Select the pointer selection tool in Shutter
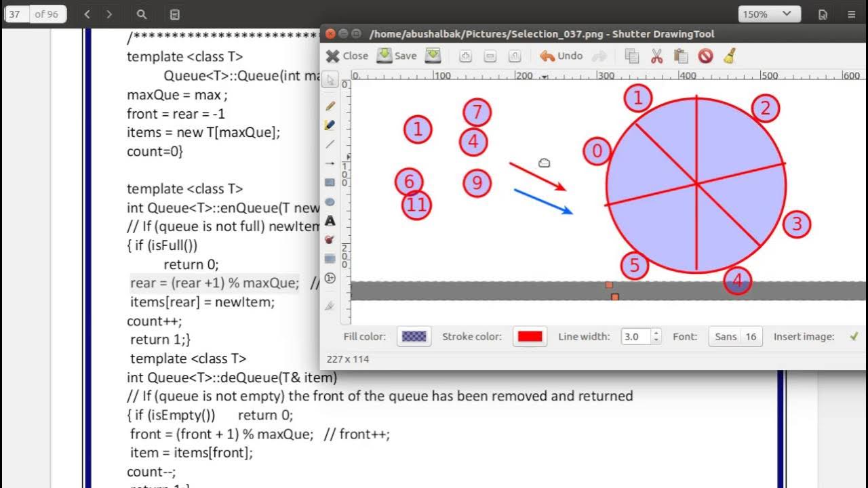Screen dimensions: 868x488 click(330, 80)
